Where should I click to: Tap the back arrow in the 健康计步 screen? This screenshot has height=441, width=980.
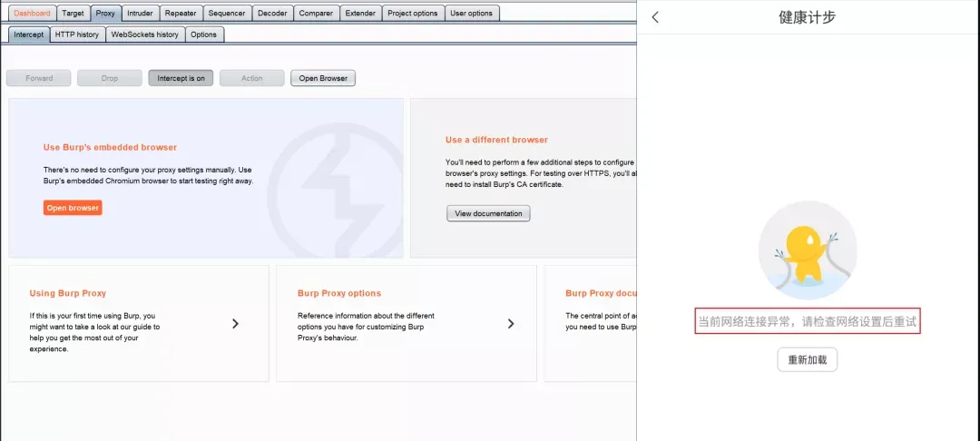(x=655, y=17)
